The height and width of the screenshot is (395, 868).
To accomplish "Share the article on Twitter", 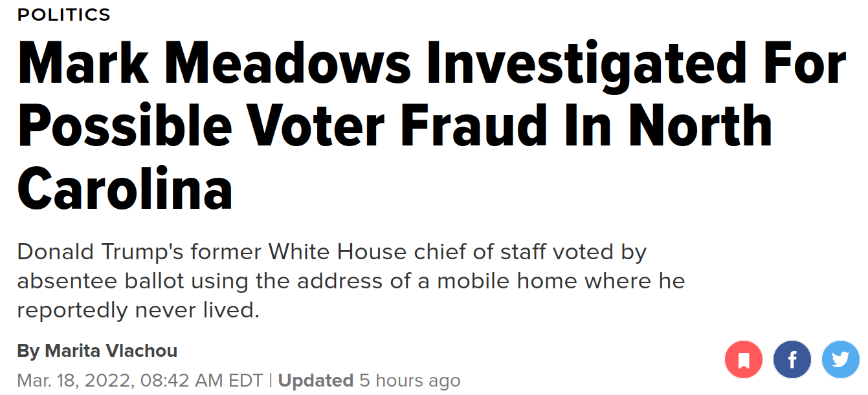I will 840,359.
